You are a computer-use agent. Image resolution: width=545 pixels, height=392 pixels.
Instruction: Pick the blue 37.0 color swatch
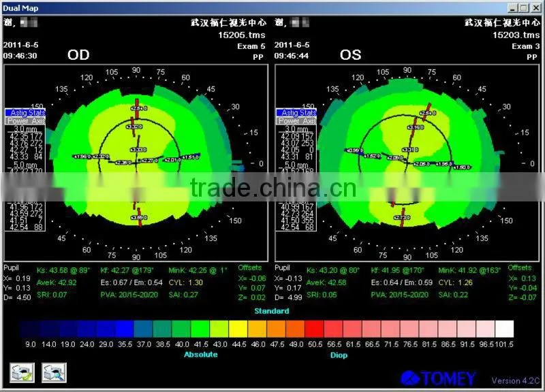(x=143, y=329)
